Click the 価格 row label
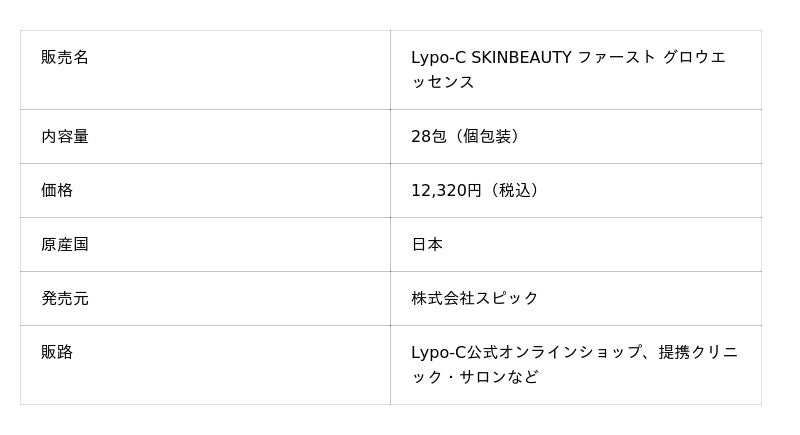Image resolution: width=800 pixels, height=435 pixels. [x=57, y=190]
